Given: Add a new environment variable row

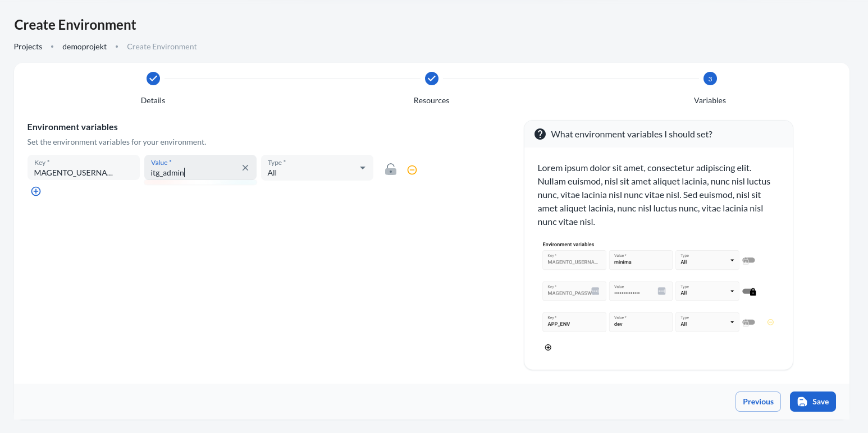Looking at the screenshot, I should point(36,191).
